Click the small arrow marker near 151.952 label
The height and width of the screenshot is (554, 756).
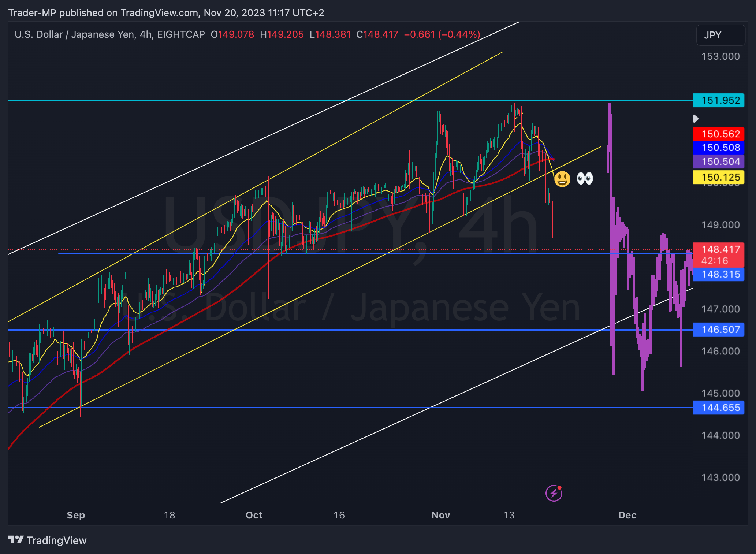click(696, 119)
